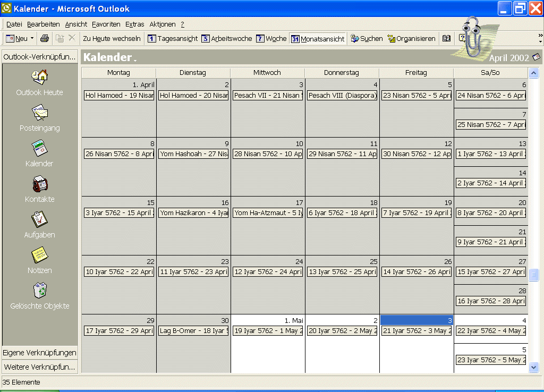Image resolution: width=544 pixels, height=392 pixels.
Task: Expand the Kalender folder dropdown header
Action: click(x=110, y=57)
